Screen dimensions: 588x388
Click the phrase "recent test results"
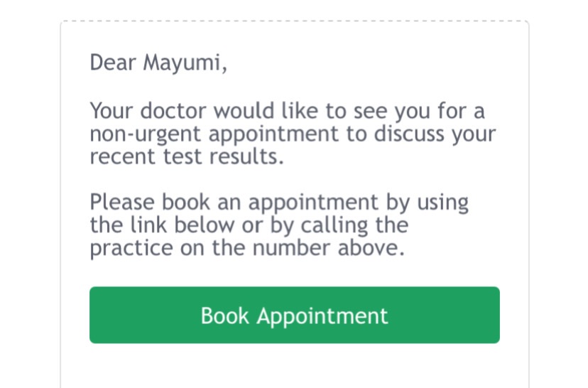point(187,156)
